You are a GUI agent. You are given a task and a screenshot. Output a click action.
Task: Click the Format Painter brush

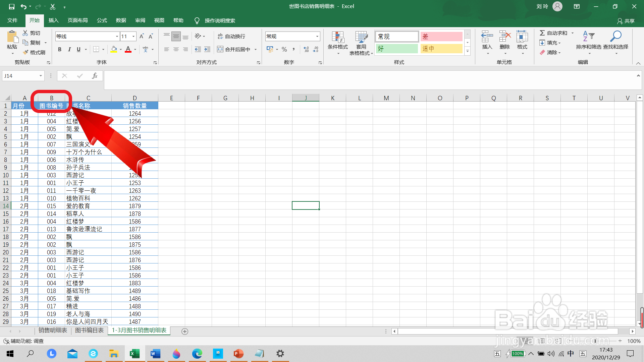pos(34,52)
